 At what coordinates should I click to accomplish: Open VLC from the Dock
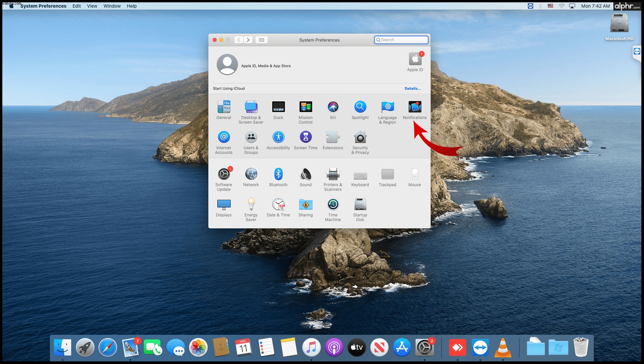[x=503, y=347]
